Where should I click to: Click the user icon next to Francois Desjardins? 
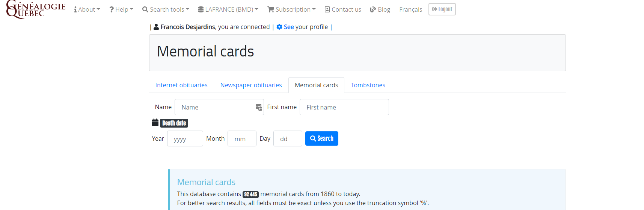pos(156,27)
